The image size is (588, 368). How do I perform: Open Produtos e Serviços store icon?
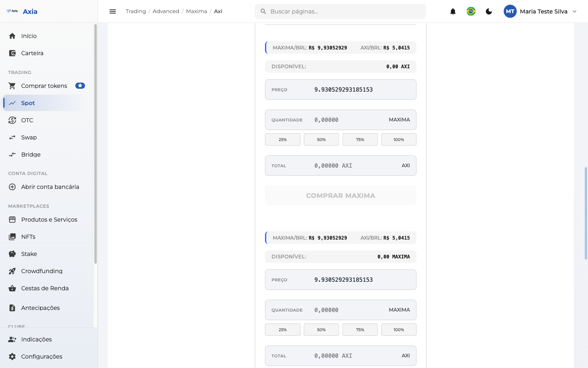[12, 220]
